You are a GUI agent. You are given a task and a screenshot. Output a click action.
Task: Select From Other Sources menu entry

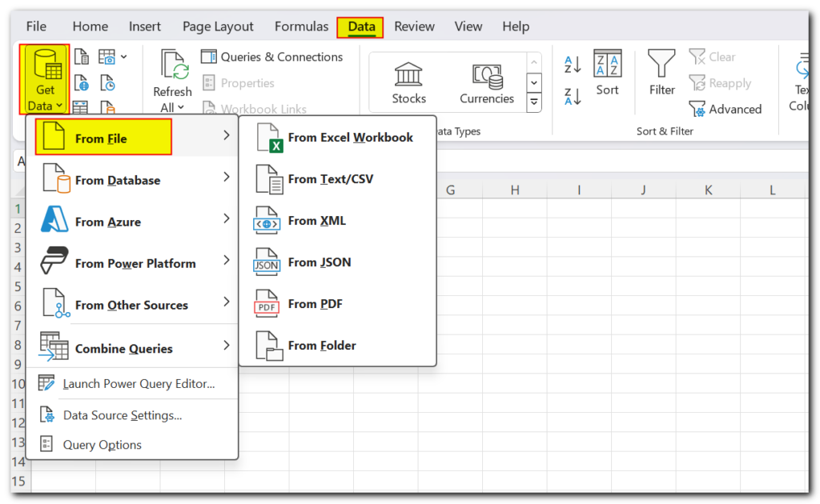click(x=132, y=303)
